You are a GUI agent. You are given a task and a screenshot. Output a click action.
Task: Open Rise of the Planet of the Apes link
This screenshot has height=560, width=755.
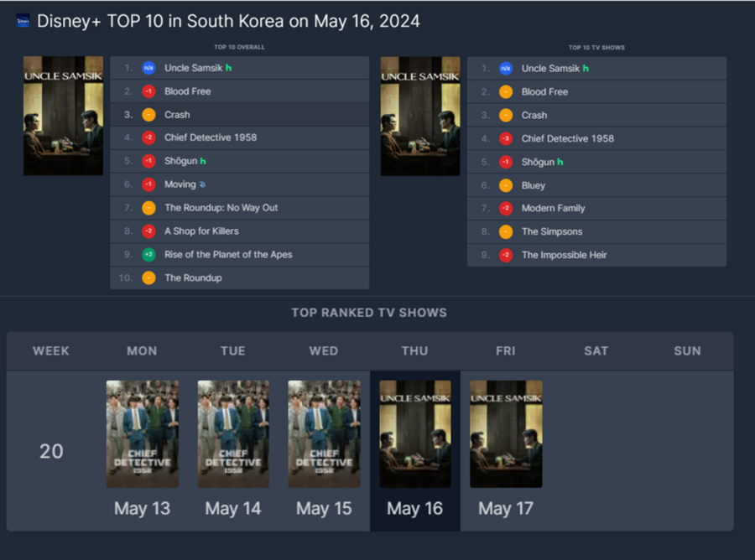click(228, 255)
